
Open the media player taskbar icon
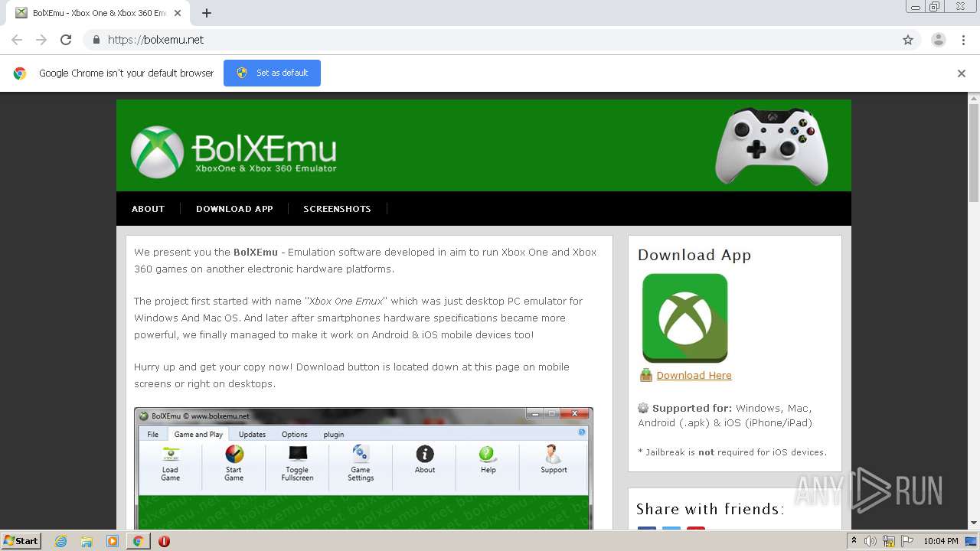pos(113,541)
